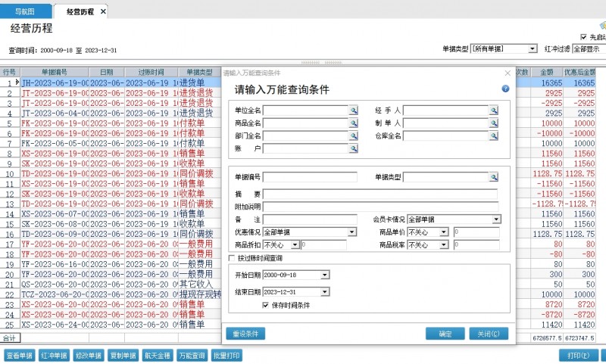
Task: Click 红冲单据 button
Action: tap(54, 356)
